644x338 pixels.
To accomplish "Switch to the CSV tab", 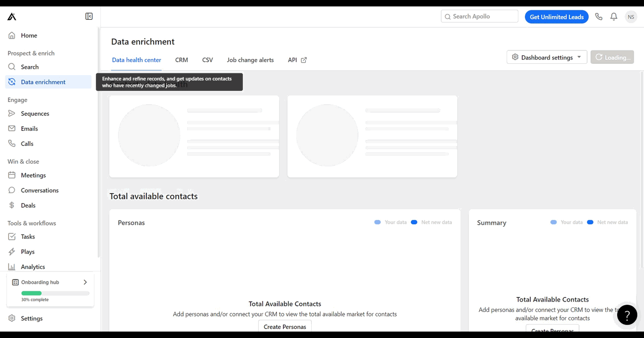I will [208, 60].
